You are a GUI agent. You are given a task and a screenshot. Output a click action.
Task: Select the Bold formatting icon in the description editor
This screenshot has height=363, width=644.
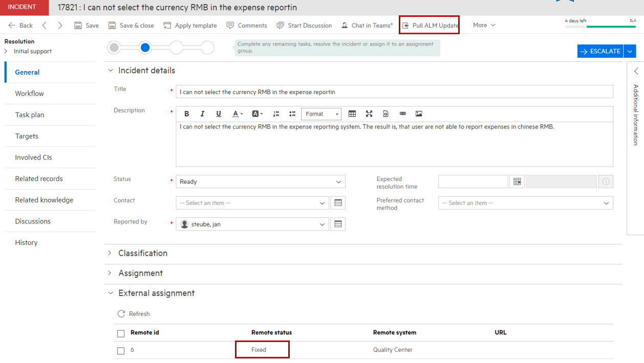coord(187,114)
